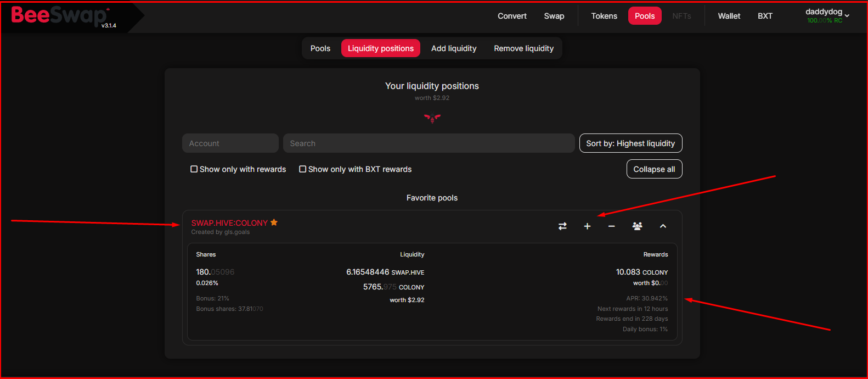Click the 0.026% share percentage
This screenshot has height=379, width=868.
point(207,283)
